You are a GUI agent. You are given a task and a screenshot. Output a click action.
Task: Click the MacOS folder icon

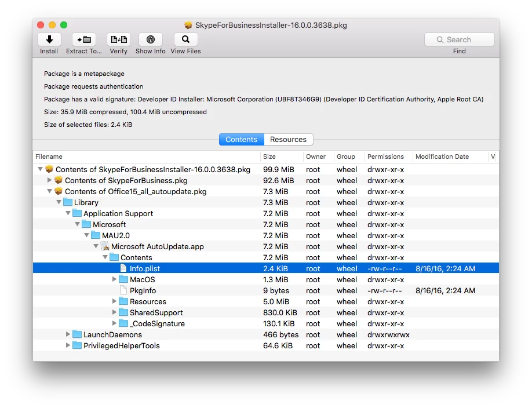123,279
